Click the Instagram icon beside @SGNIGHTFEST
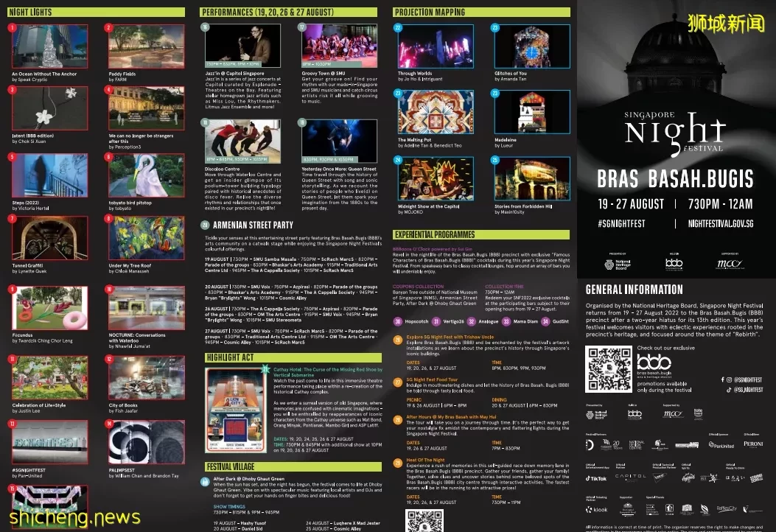The width and height of the screenshot is (776, 532). coord(729,379)
